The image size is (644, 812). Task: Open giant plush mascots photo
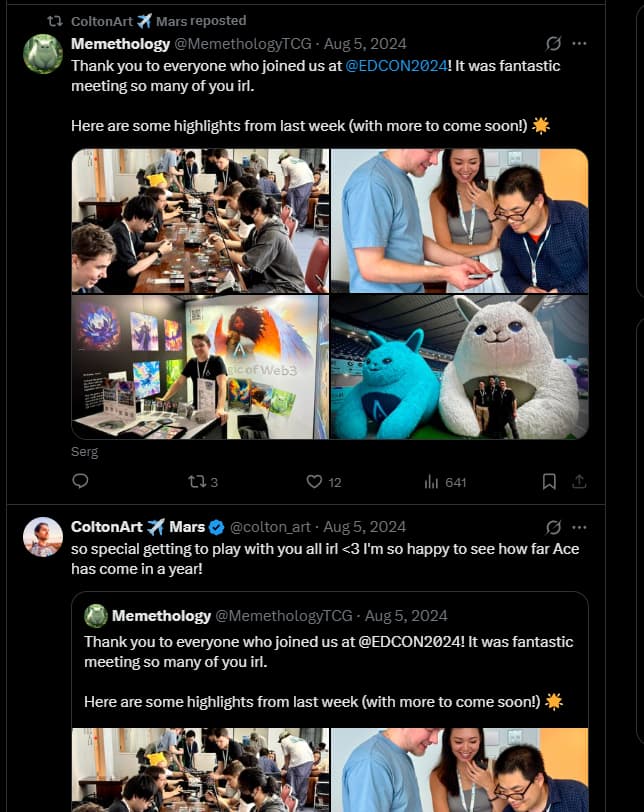(x=460, y=367)
